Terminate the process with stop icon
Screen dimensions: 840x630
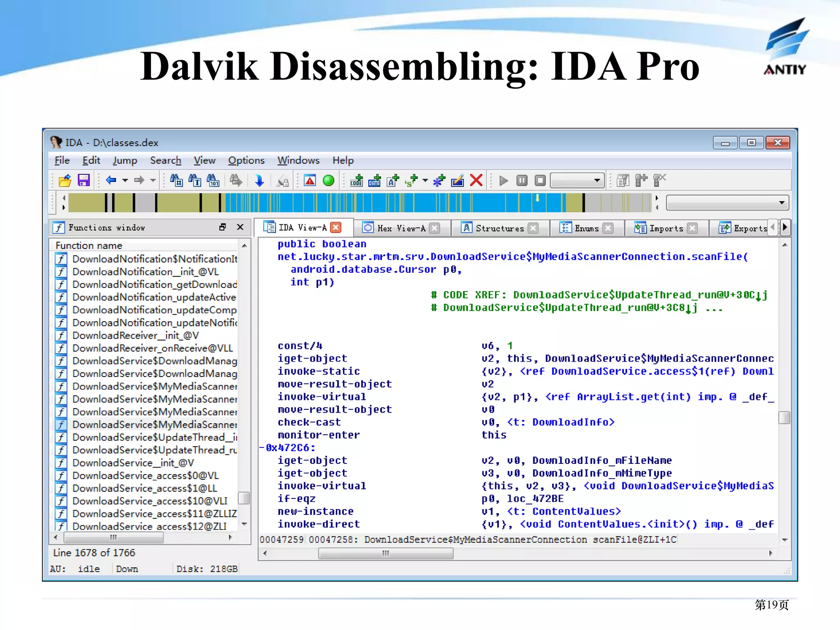[x=540, y=180]
